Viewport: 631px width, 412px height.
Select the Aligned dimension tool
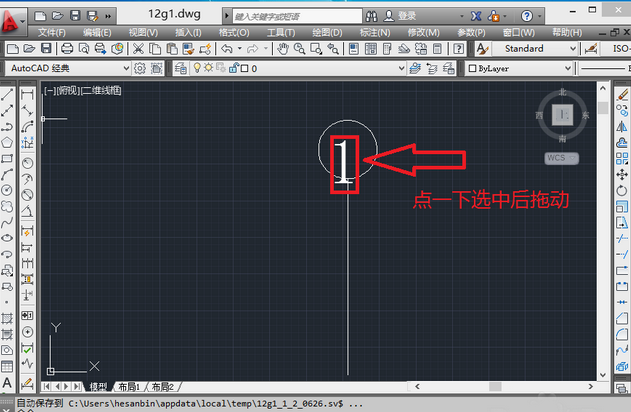[x=27, y=111]
